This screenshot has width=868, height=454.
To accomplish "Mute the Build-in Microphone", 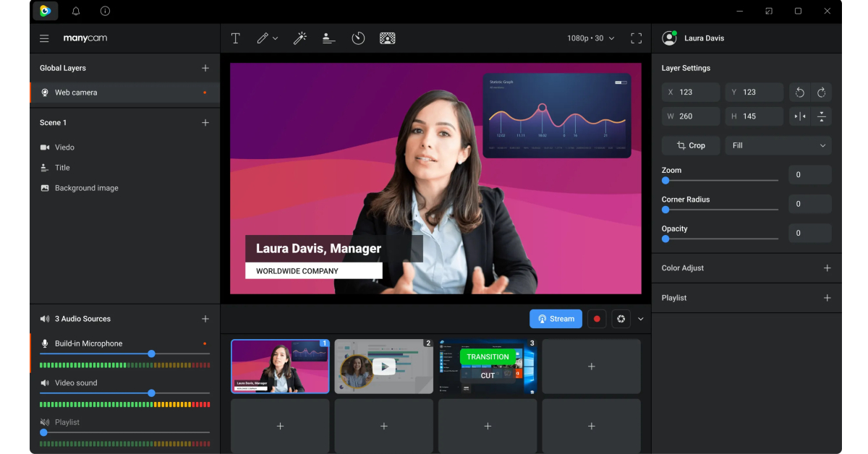I will [45, 343].
